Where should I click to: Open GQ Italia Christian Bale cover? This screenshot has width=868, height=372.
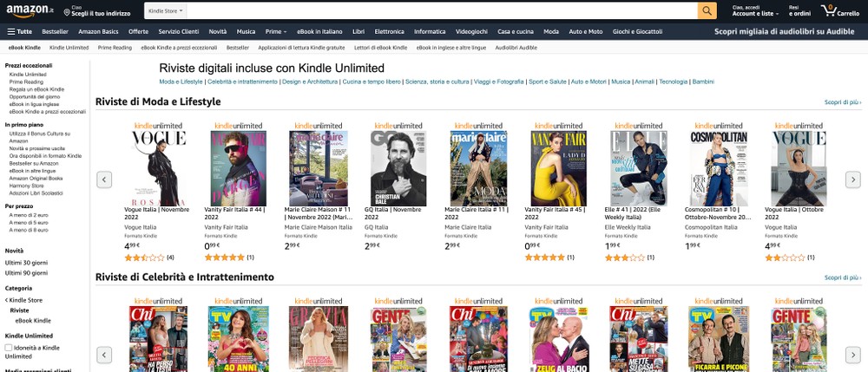(x=398, y=168)
